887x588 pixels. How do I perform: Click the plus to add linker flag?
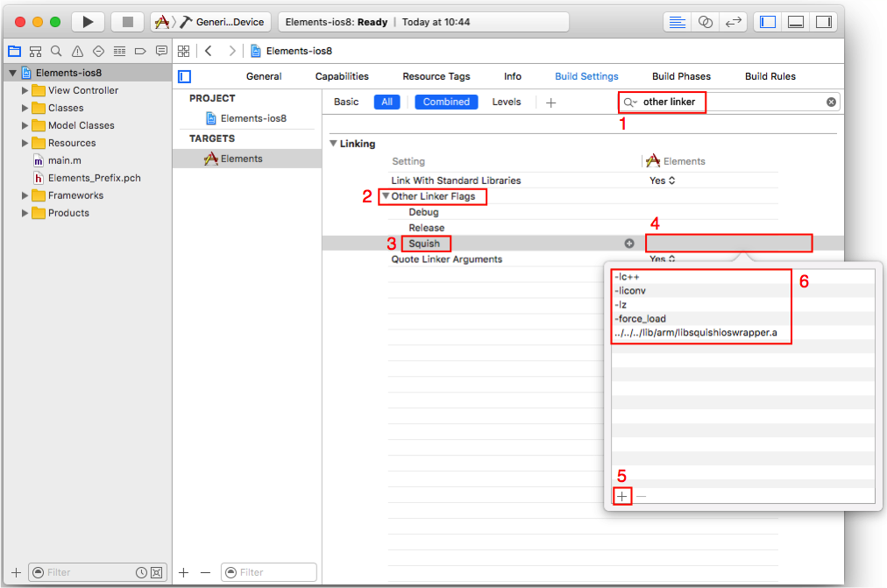[621, 495]
